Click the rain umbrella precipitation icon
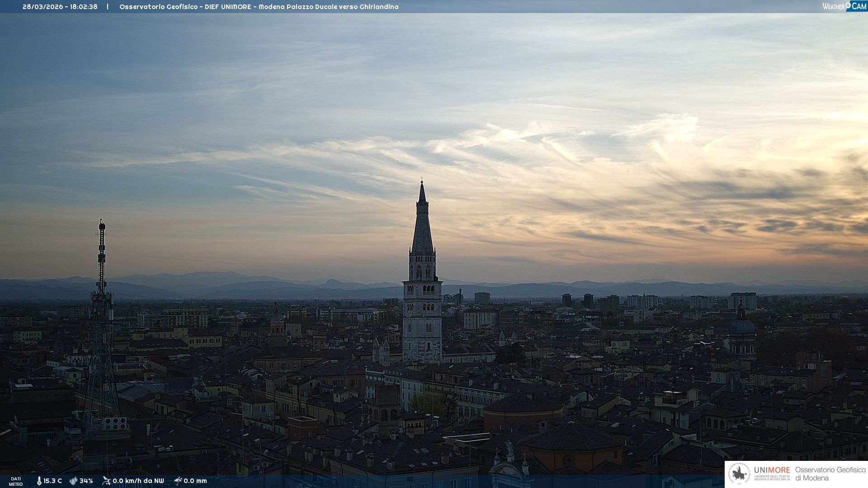868x488 pixels. coord(178,481)
